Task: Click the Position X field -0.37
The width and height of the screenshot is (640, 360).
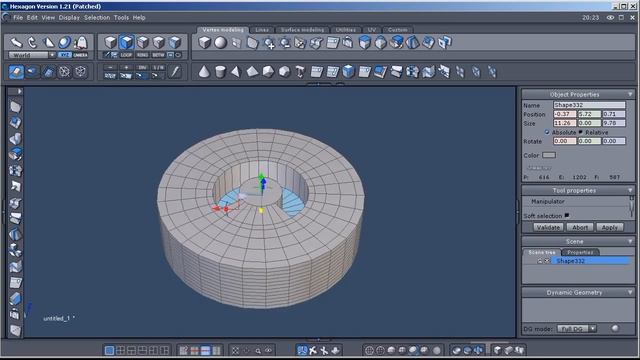Action: (564, 114)
